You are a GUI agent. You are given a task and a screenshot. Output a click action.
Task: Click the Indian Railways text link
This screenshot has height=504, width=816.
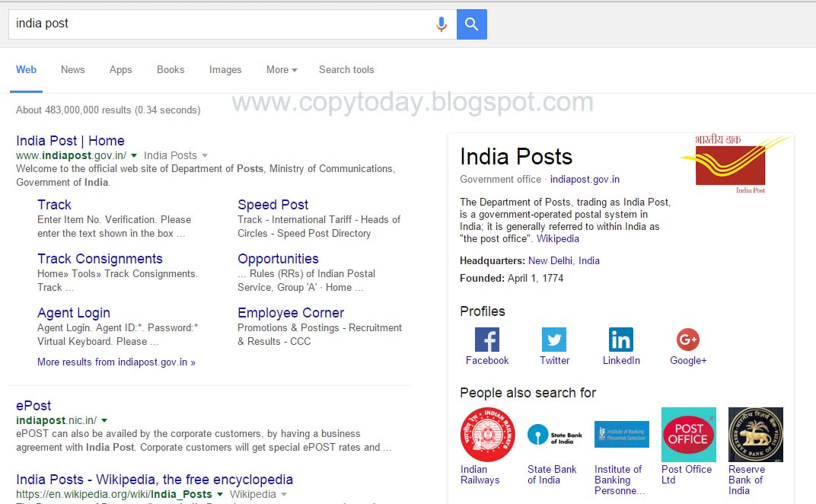[480, 475]
